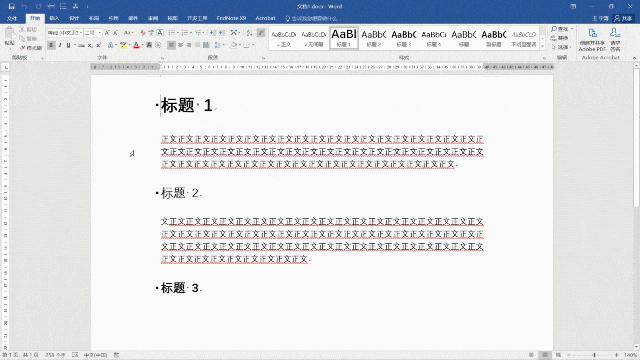
Task: Click the character shading icon
Action: (149, 45)
